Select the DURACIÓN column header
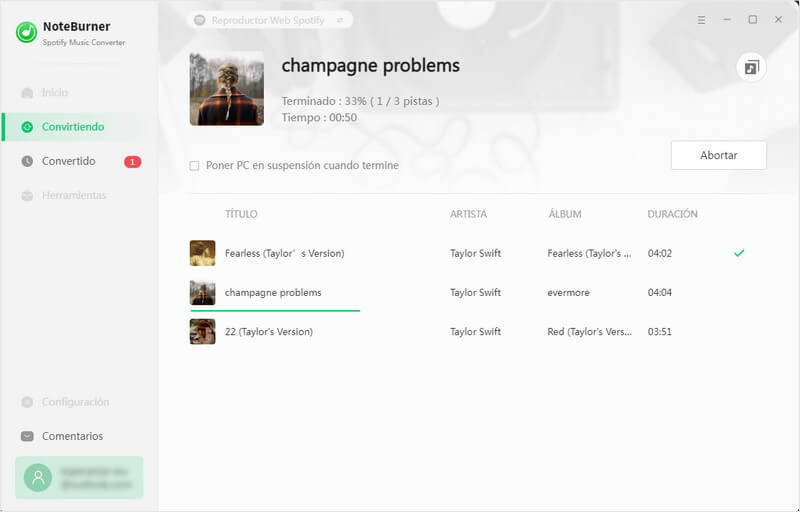The height and width of the screenshot is (512, 800). pyautogui.click(x=672, y=214)
